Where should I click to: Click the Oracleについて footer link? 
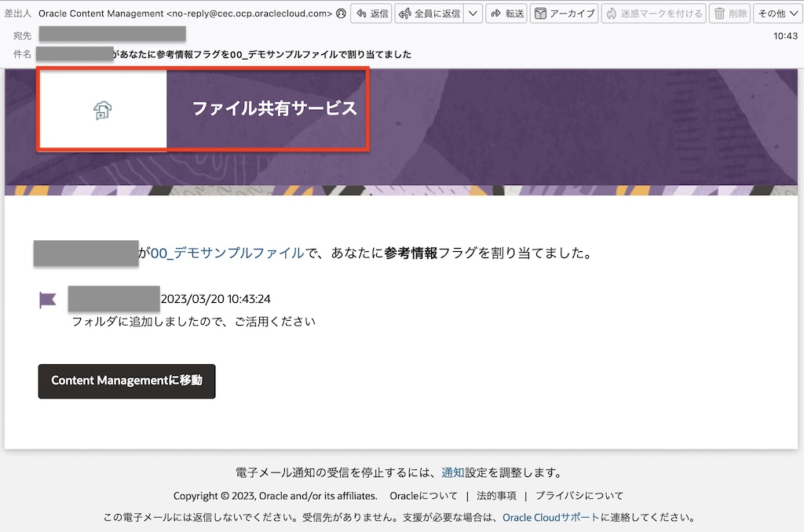click(x=423, y=496)
